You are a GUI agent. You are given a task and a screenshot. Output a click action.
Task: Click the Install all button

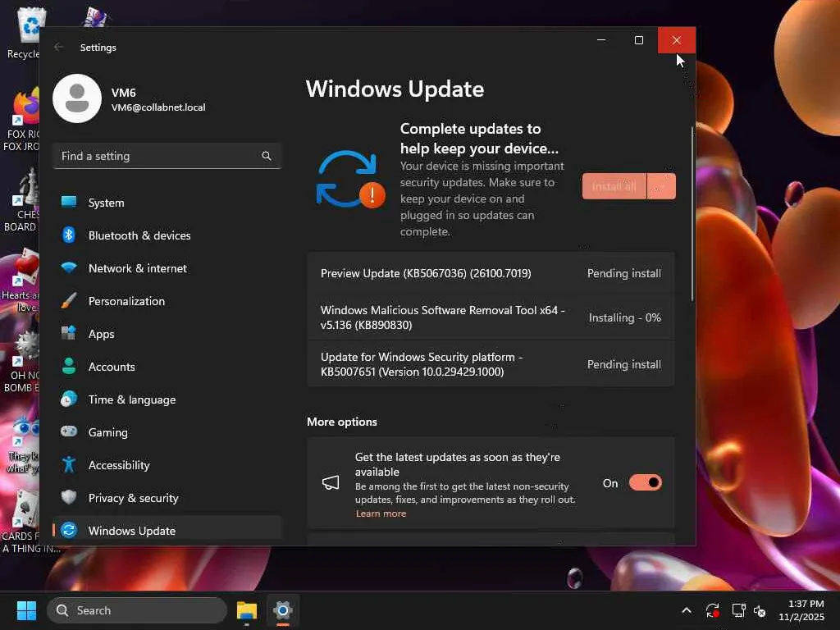614,186
